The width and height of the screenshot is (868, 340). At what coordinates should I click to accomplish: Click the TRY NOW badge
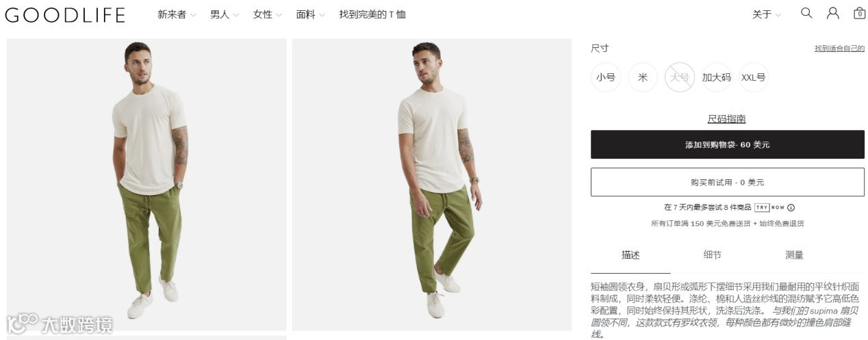(769, 207)
